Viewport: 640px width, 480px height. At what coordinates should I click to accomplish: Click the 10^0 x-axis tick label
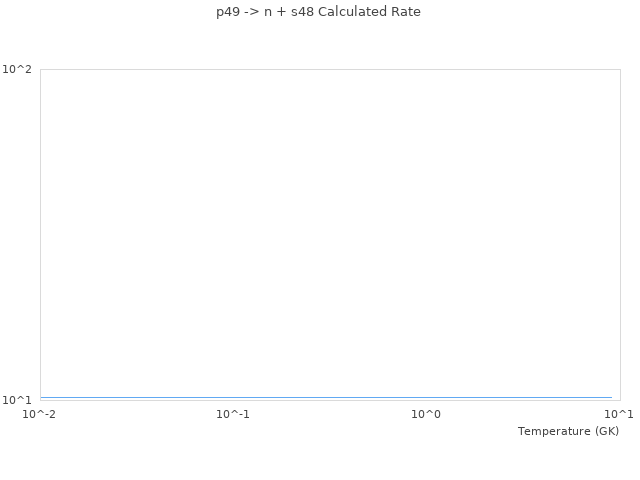point(426,414)
